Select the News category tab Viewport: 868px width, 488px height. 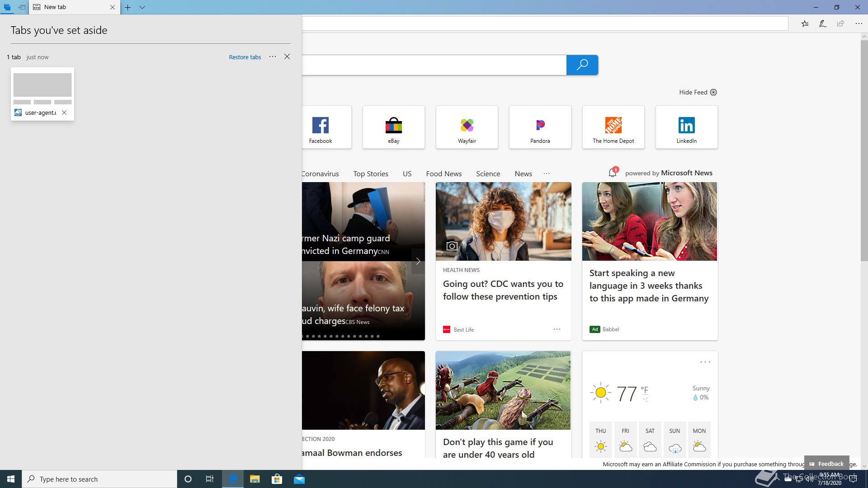[x=524, y=174]
